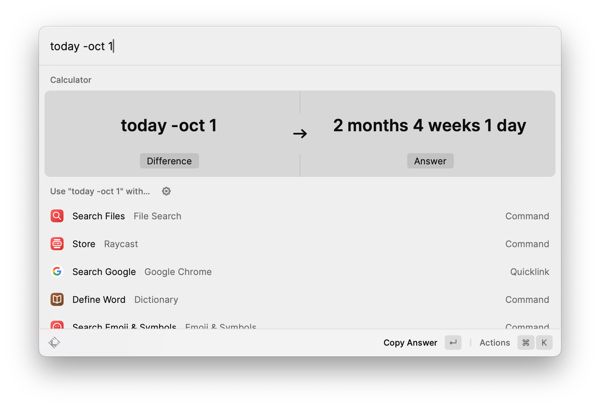
Task: Select the Search Google quicklink row
Action: tap(300, 271)
